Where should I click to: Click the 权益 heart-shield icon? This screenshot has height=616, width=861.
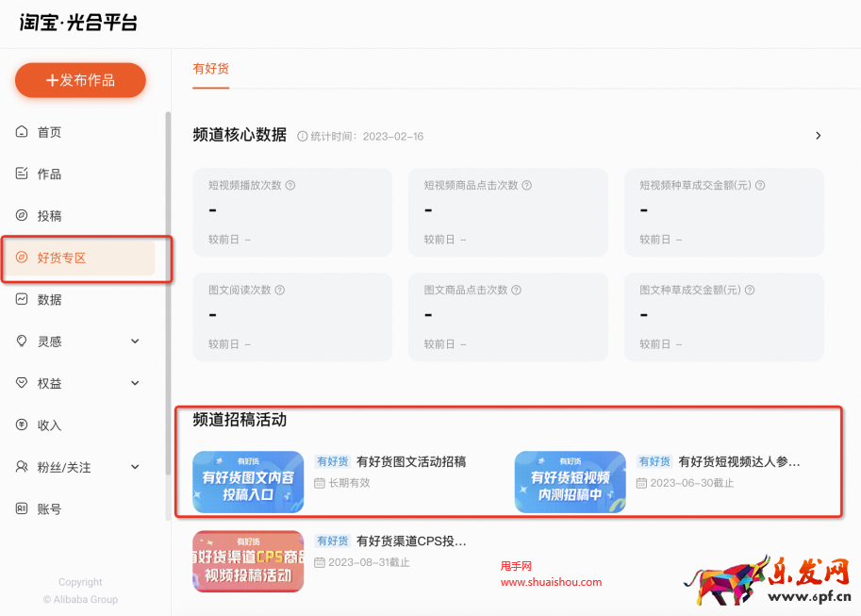point(22,383)
